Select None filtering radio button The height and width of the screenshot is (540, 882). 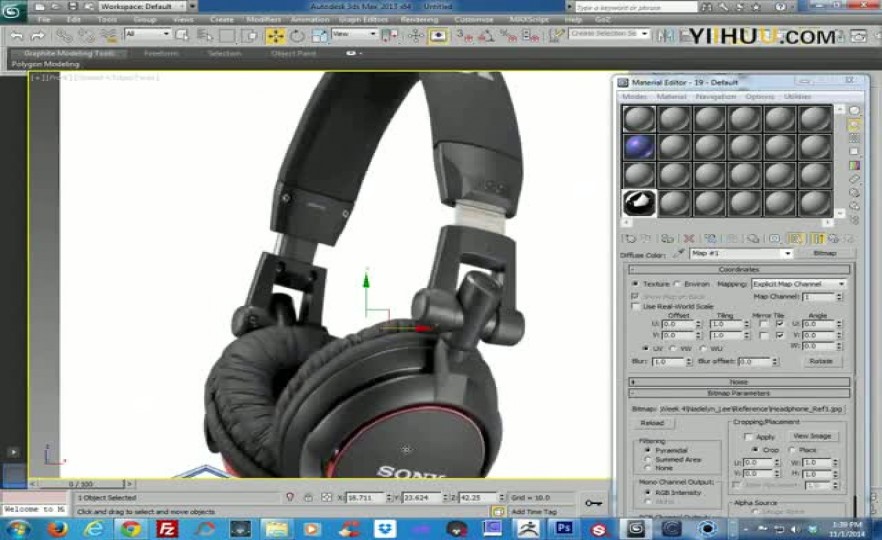pos(647,468)
